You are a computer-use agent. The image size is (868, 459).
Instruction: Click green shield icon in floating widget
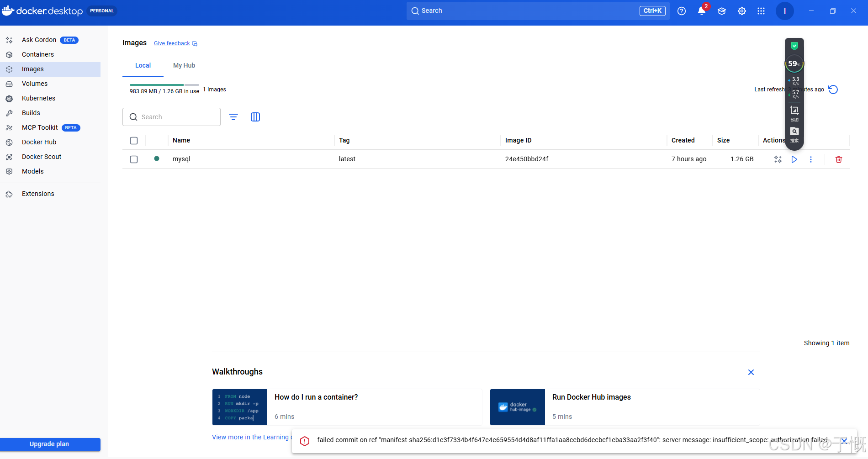pyautogui.click(x=794, y=46)
